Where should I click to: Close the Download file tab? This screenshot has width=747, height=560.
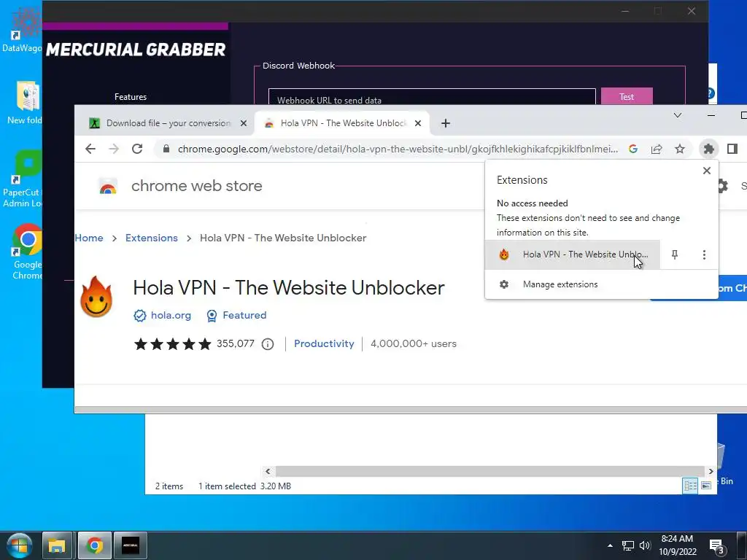(x=244, y=123)
